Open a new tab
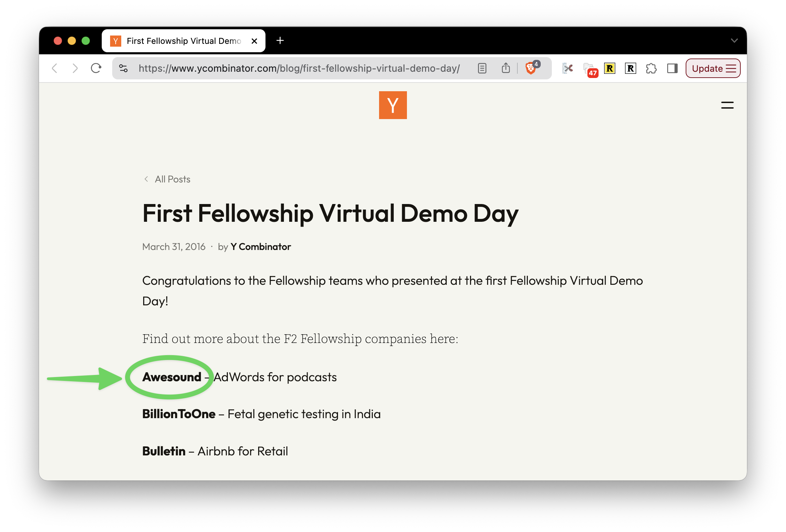This screenshot has height=532, width=786. 280,41
